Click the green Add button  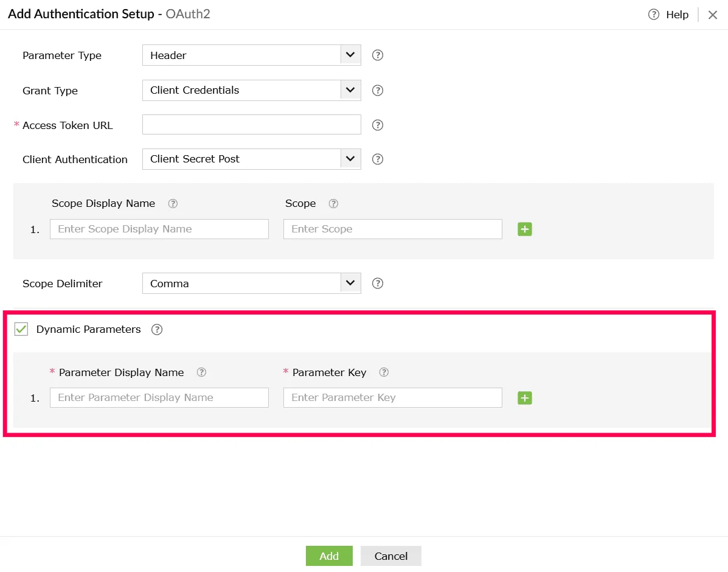[x=329, y=556]
